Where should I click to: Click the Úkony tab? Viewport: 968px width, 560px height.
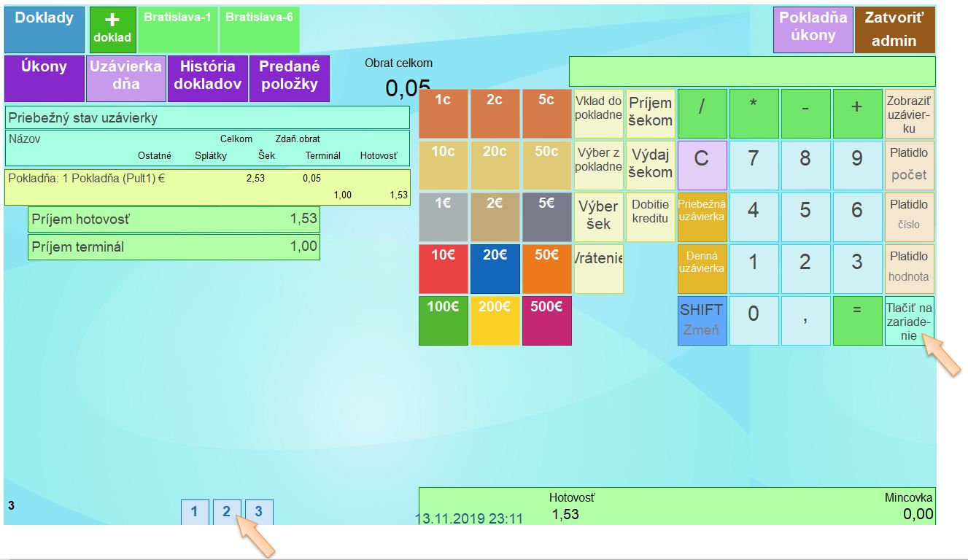pos(44,78)
